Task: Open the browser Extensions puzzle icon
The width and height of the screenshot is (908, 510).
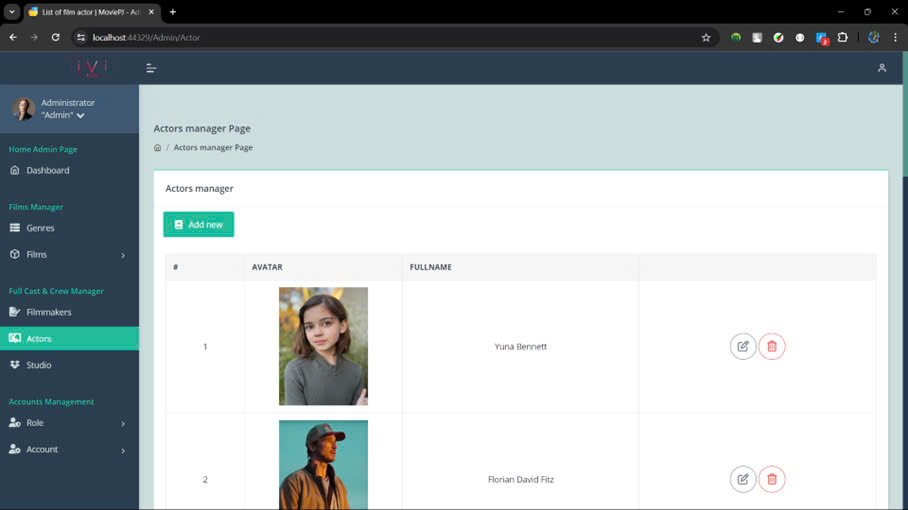Action: pos(843,38)
